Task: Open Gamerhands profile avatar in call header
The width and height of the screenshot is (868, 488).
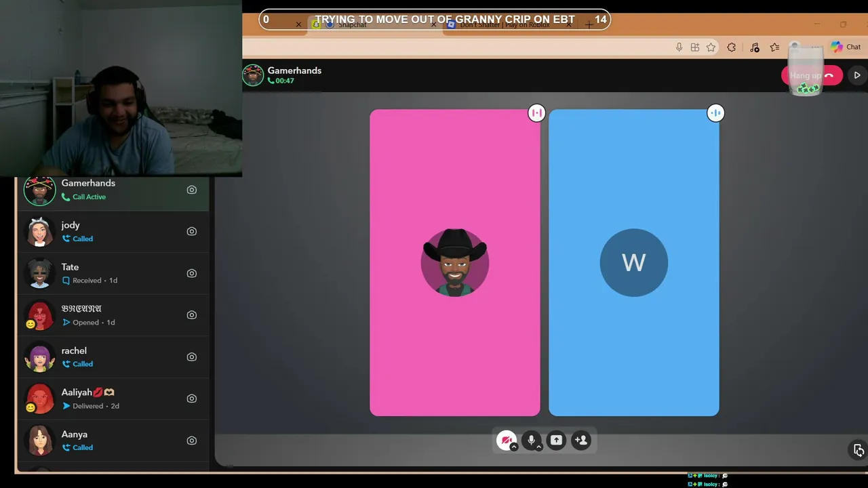Action: 253,75
